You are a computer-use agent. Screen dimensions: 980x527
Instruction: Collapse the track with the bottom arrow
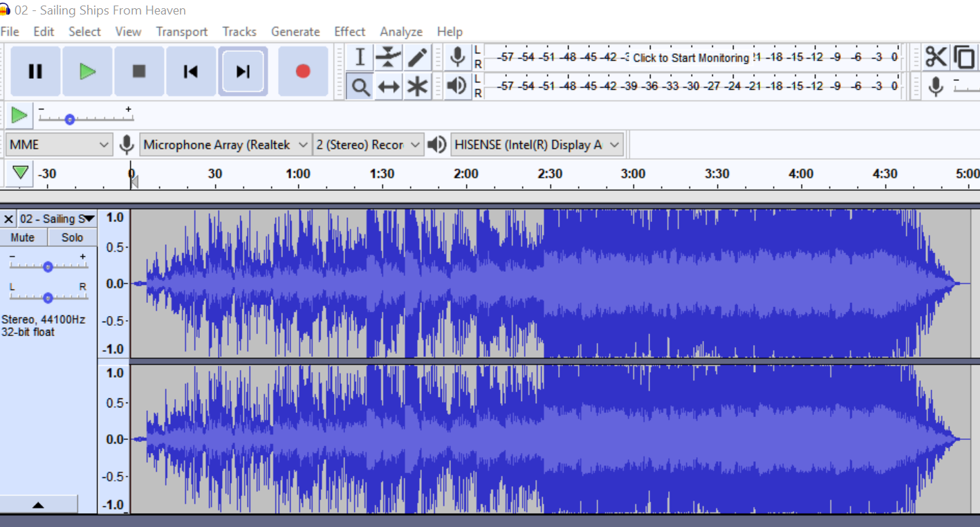39,505
